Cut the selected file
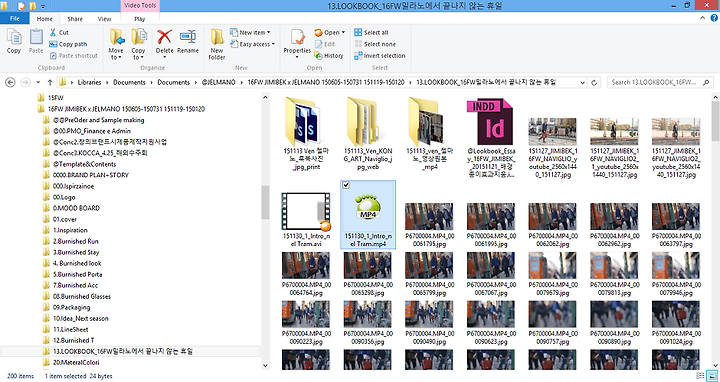Viewport: 720px width, 382px height. [x=59, y=33]
